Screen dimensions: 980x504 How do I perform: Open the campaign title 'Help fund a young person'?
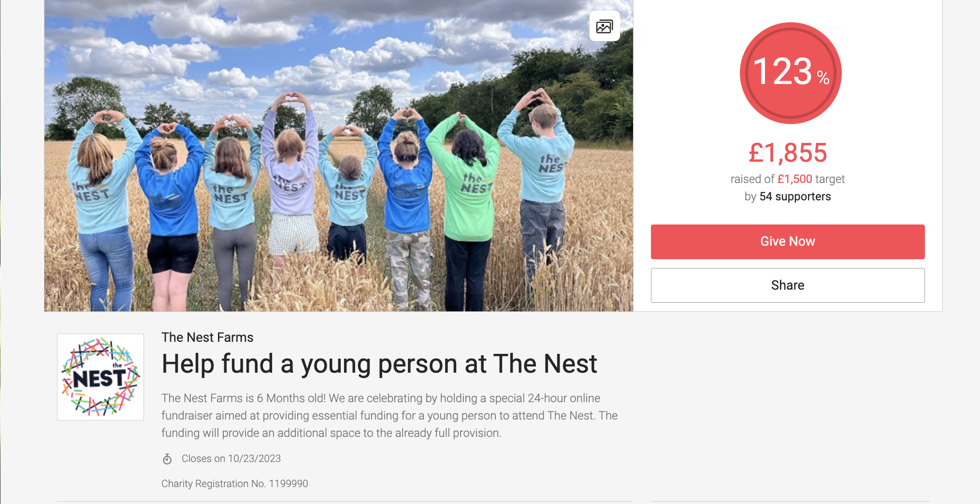pyautogui.click(x=379, y=364)
